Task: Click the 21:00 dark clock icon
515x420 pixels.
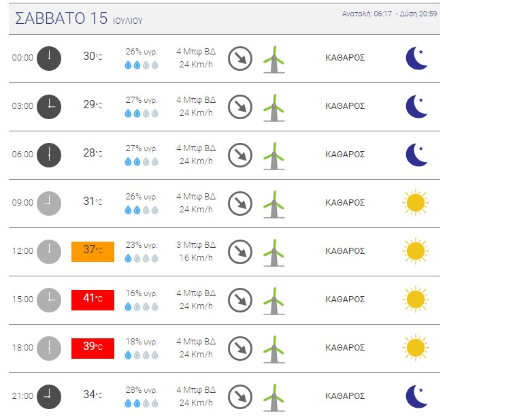Action: point(49,397)
